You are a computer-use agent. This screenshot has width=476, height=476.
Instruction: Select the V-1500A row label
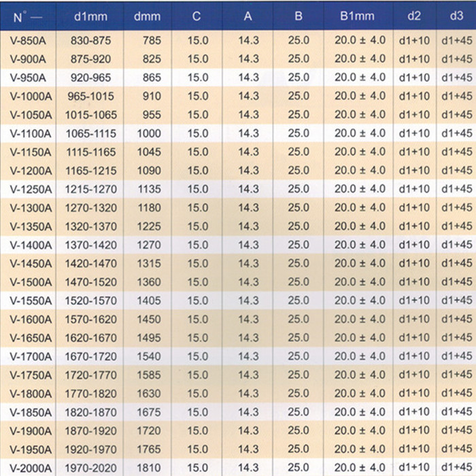(29, 282)
